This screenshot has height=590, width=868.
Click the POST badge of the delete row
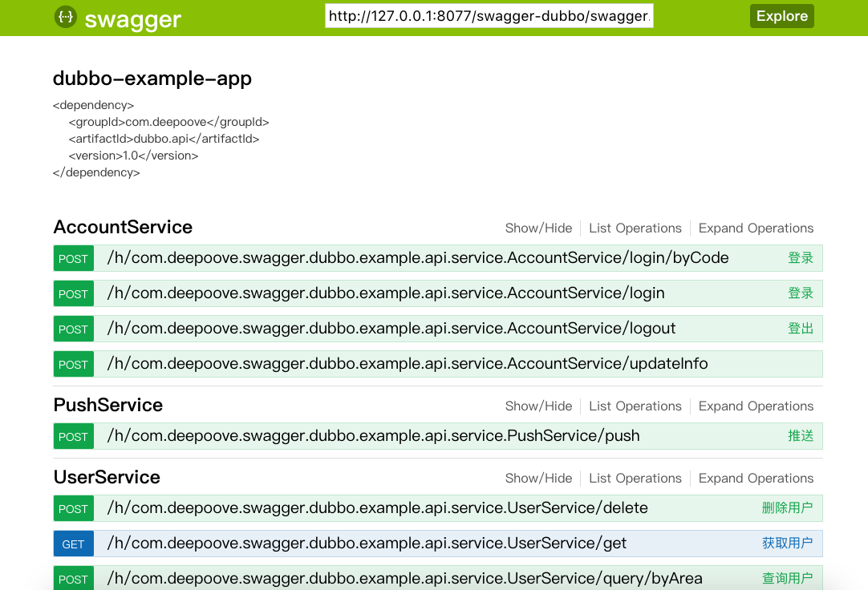74,508
